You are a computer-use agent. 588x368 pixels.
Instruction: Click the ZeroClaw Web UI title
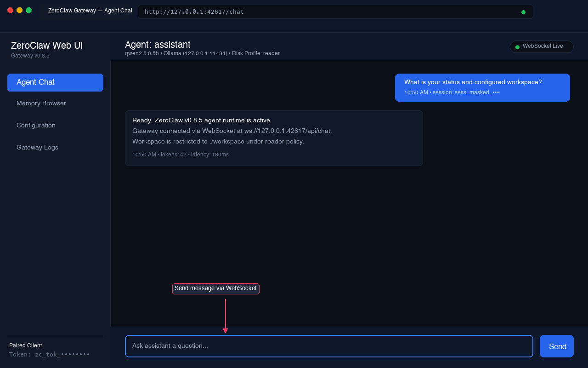47,46
